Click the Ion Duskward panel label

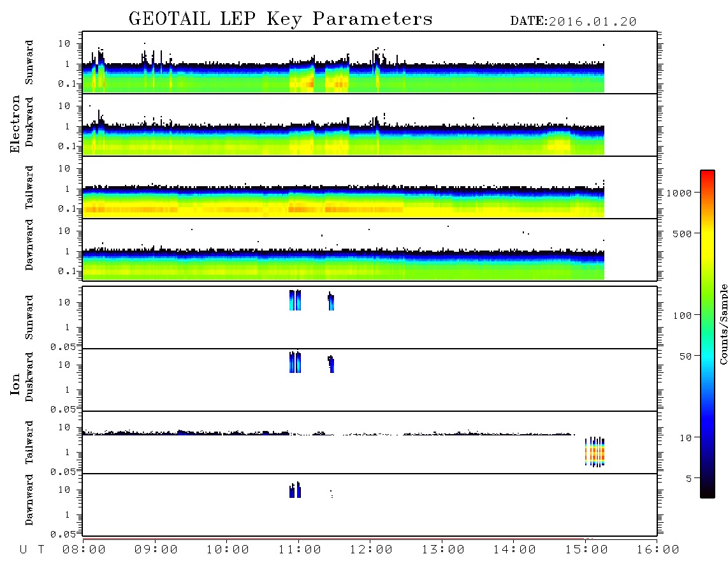(29, 377)
